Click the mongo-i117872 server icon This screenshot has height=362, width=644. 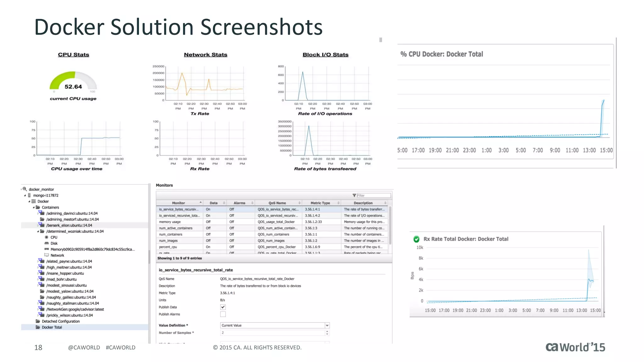tap(29, 195)
